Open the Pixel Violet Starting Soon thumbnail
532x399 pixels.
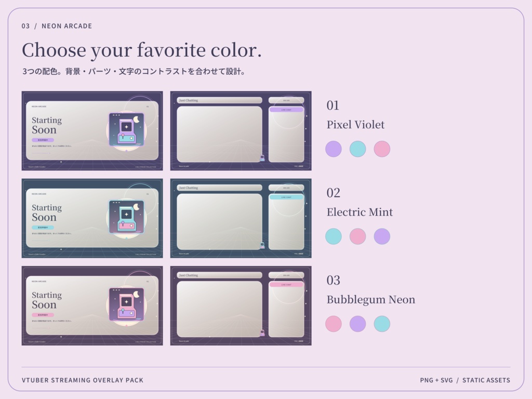pyautogui.click(x=92, y=130)
